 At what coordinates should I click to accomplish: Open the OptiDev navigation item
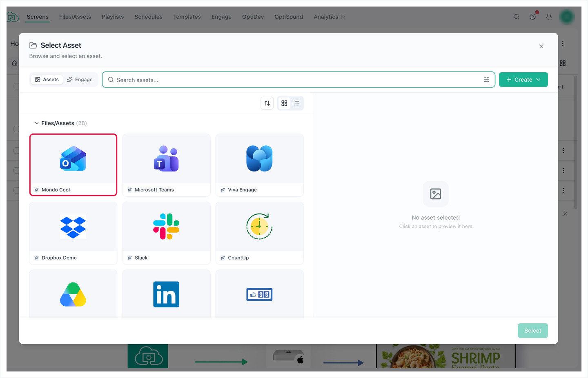pos(253,17)
